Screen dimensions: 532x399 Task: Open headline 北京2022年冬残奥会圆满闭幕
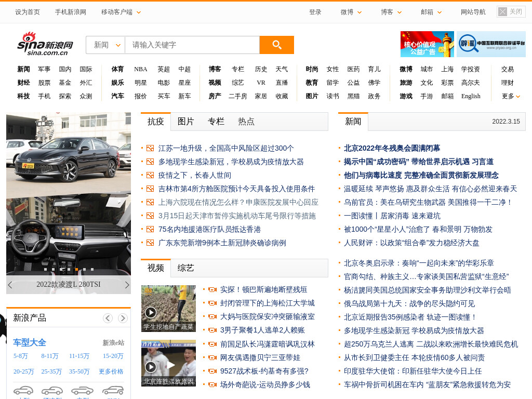tap(392, 148)
